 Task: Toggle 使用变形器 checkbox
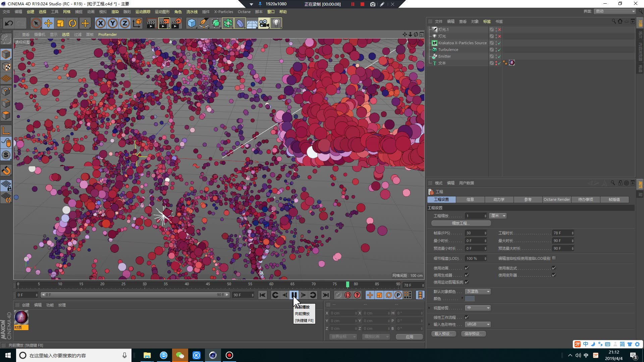[x=554, y=275]
